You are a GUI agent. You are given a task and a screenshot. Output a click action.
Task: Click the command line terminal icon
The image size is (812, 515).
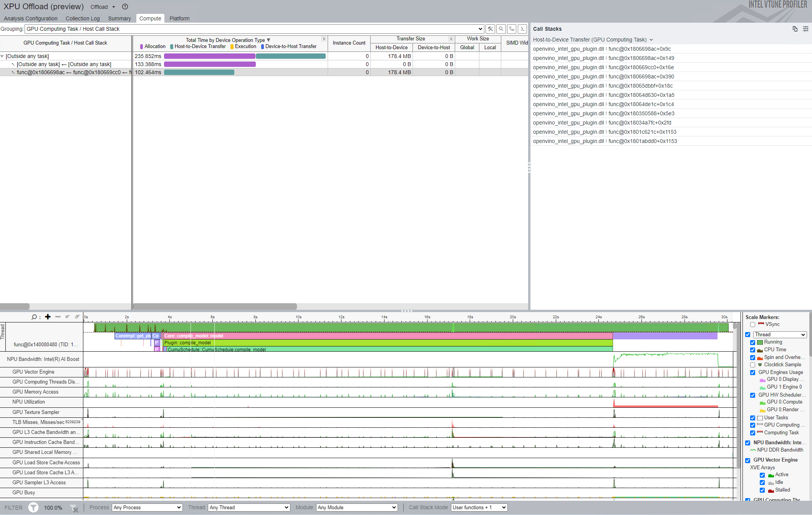(522, 29)
